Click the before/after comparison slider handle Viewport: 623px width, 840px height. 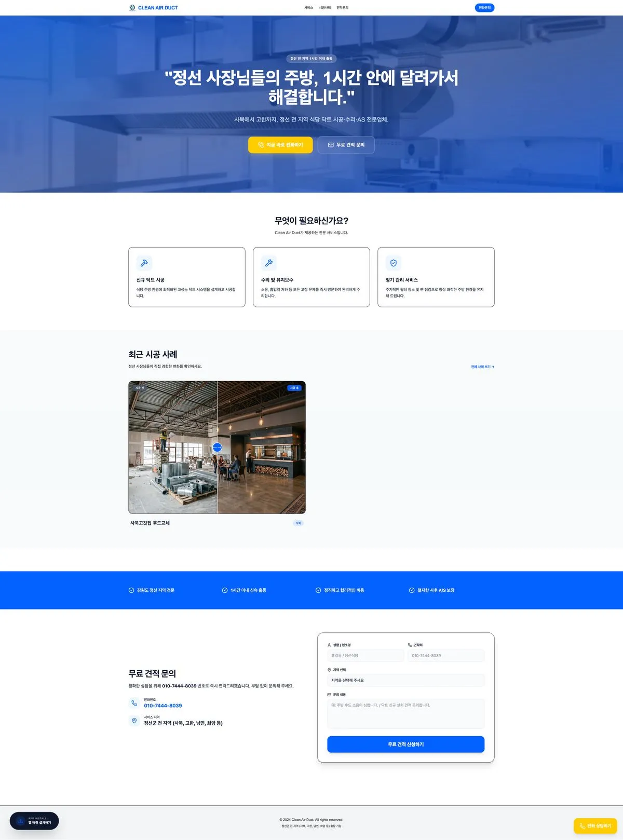(217, 448)
